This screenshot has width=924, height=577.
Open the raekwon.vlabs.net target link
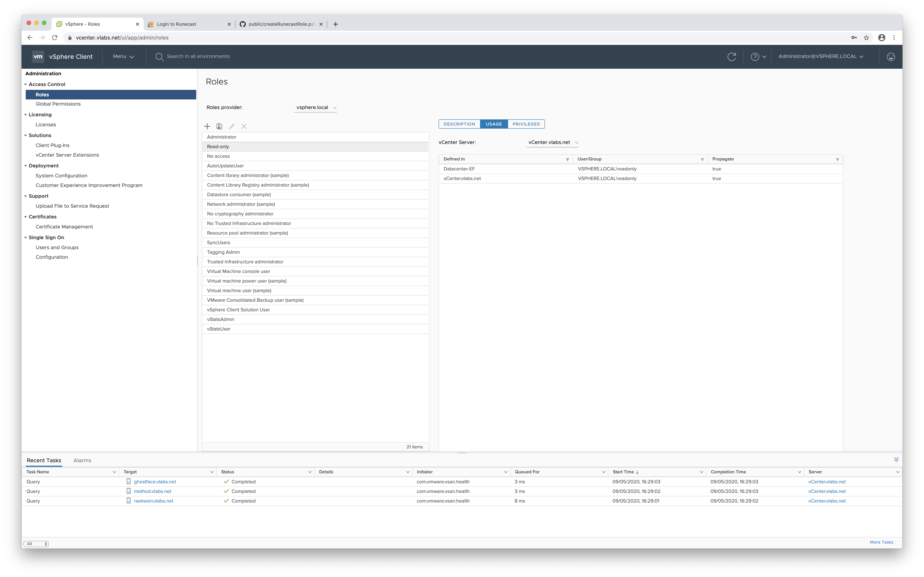click(153, 501)
